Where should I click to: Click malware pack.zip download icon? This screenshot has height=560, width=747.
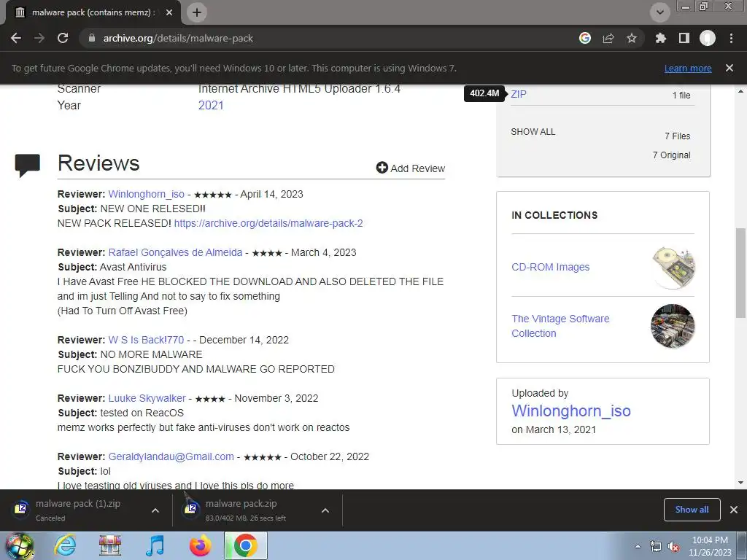tap(191, 509)
